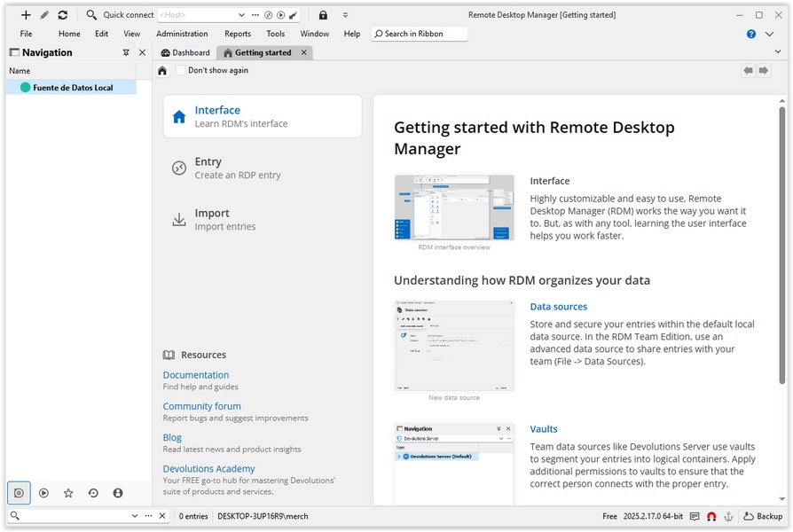Select the Import entries card
The width and height of the screenshot is (793, 532).
pos(262,219)
